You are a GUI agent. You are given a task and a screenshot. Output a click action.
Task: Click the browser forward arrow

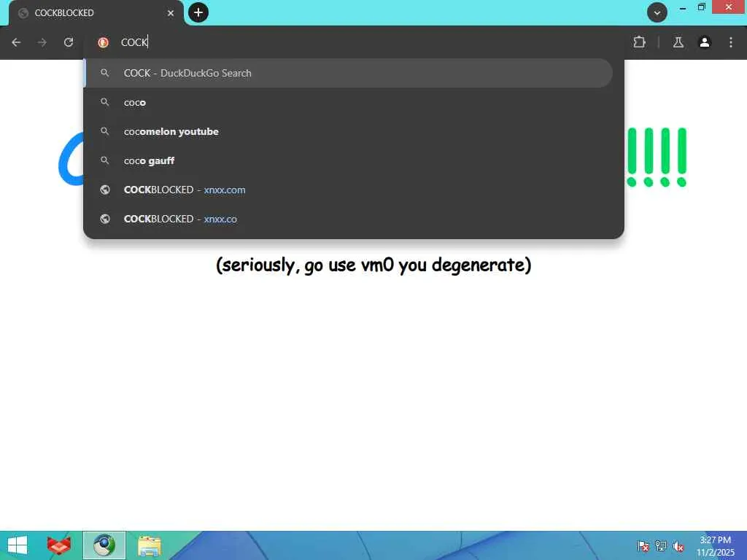(42, 42)
